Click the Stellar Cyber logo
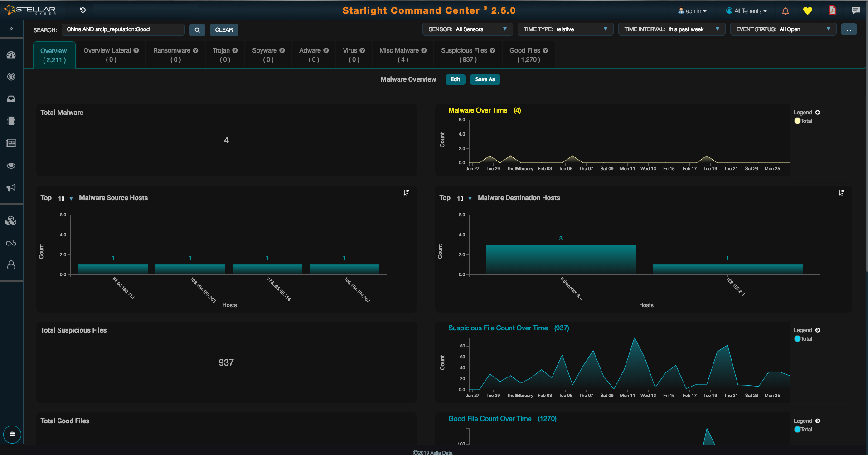This screenshot has width=868, height=455. [x=30, y=10]
